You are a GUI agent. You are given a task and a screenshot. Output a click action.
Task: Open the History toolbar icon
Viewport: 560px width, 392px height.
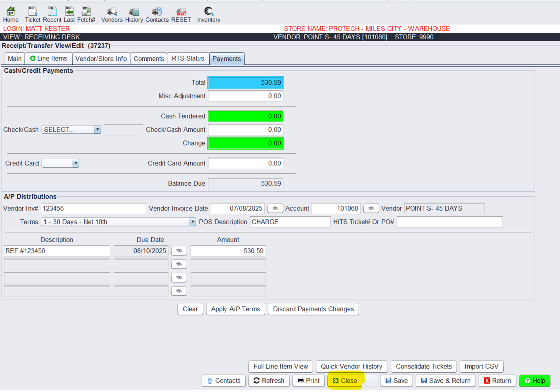134,14
